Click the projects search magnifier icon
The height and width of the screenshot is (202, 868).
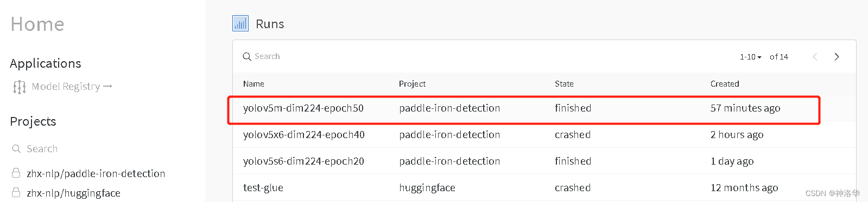[x=16, y=148]
